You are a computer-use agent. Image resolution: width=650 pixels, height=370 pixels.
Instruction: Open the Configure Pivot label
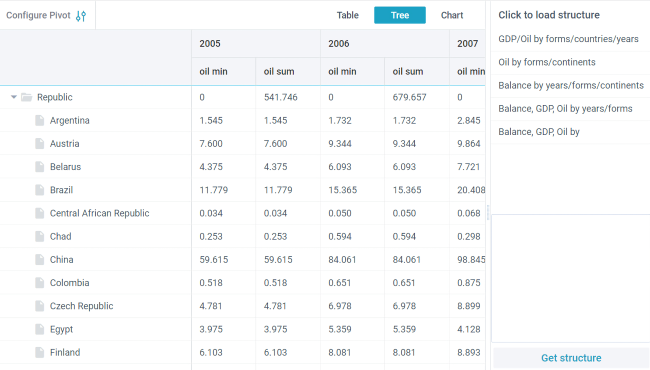click(38, 15)
